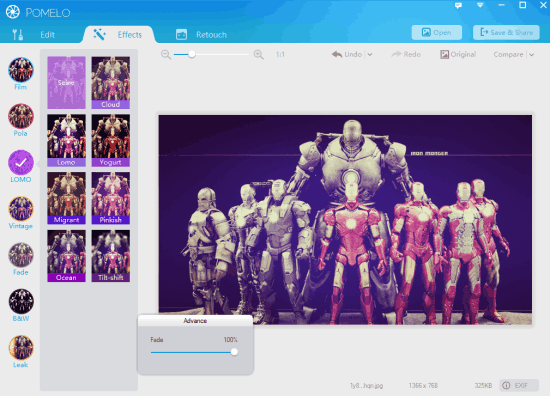Toggle Original image view
Viewport: 550px width, 396px height.
click(x=458, y=54)
